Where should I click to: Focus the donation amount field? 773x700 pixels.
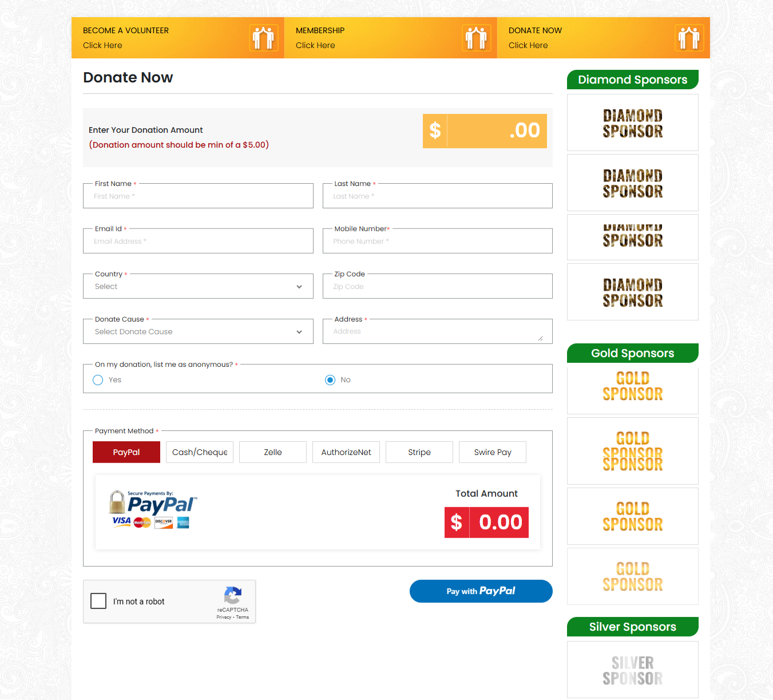pos(497,131)
